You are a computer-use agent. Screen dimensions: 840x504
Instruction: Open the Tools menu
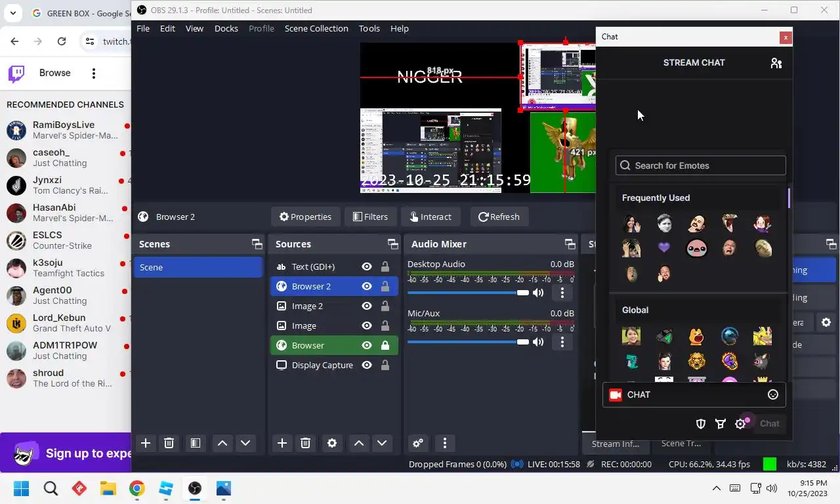tap(369, 28)
